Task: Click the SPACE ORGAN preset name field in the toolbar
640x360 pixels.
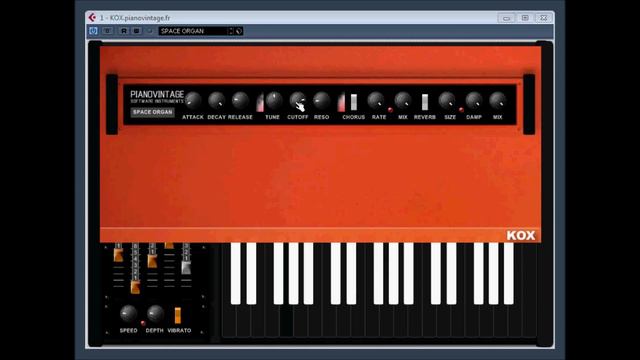Action: 193,31
